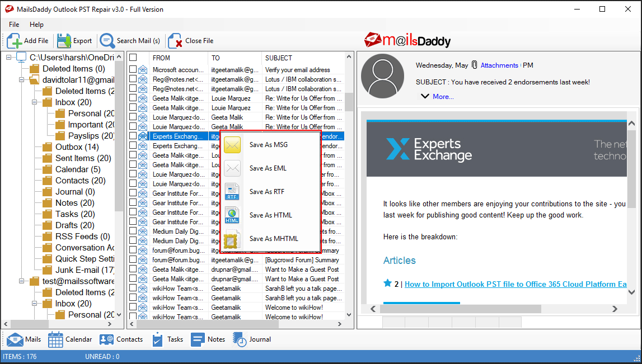Switch to Notes view icon
The height and width of the screenshot is (364, 642).
[x=198, y=339]
